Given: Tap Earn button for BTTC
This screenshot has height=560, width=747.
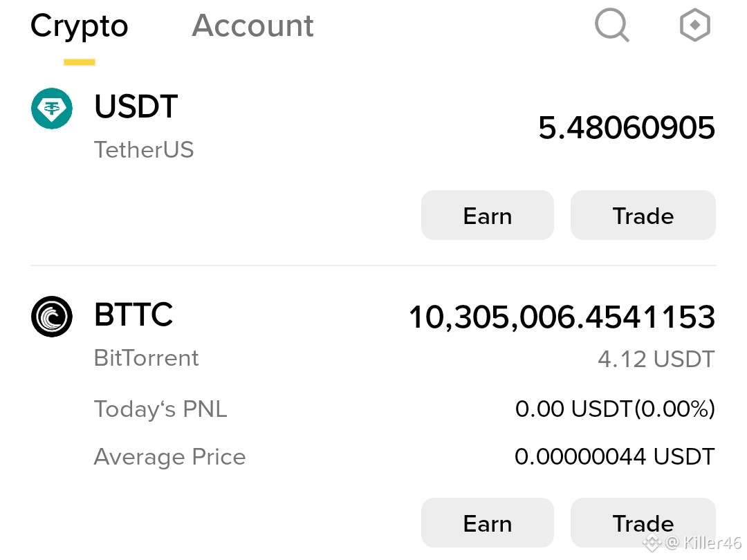Looking at the screenshot, I should tap(488, 523).
